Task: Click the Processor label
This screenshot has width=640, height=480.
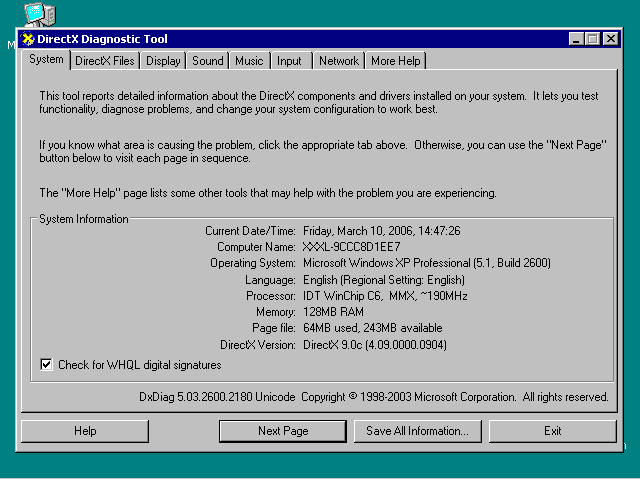Action: (271, 296)
